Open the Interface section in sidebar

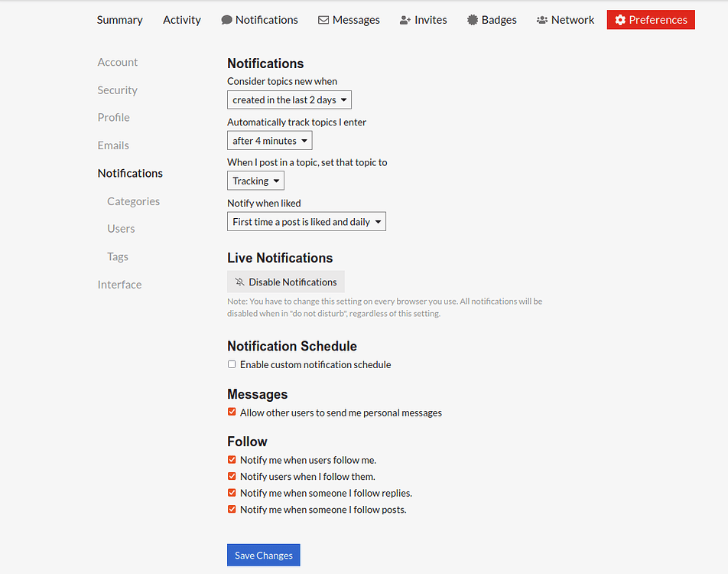pyautogui.click(x=119, y=284)
